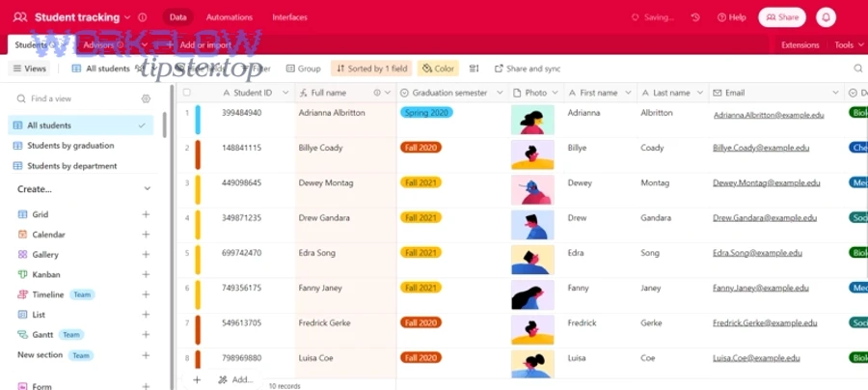The height and width of the screenshot is (390, 868).
Task: Click the Share button
Action: (x=781, y=17)
